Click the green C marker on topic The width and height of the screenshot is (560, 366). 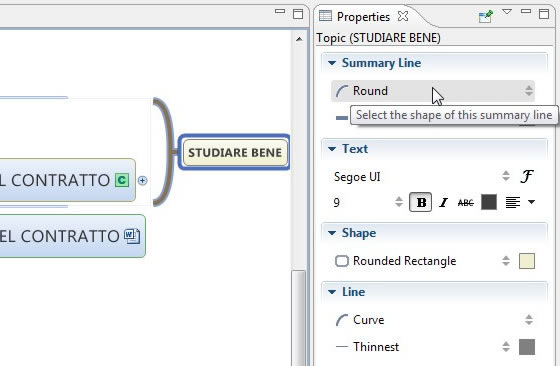pos(122,180)
